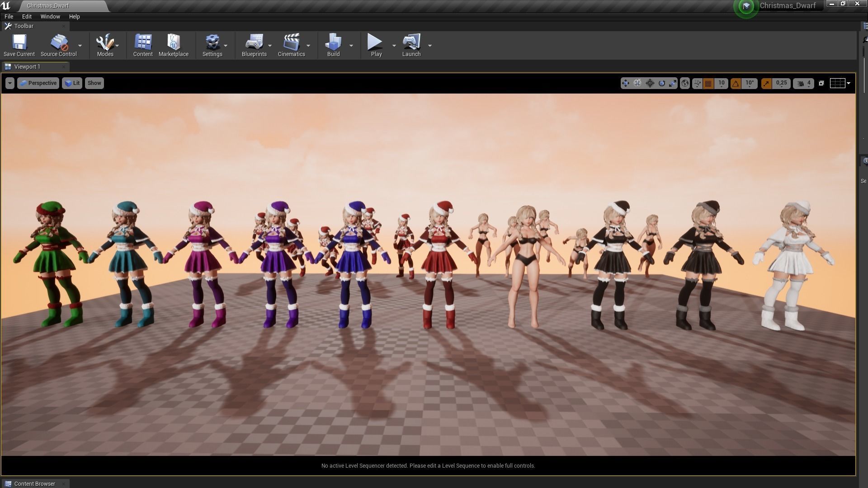The height and width of the screenshot is (488, 868).
Task: Maximize or restore the viewport
Action: tap(821, 83)
